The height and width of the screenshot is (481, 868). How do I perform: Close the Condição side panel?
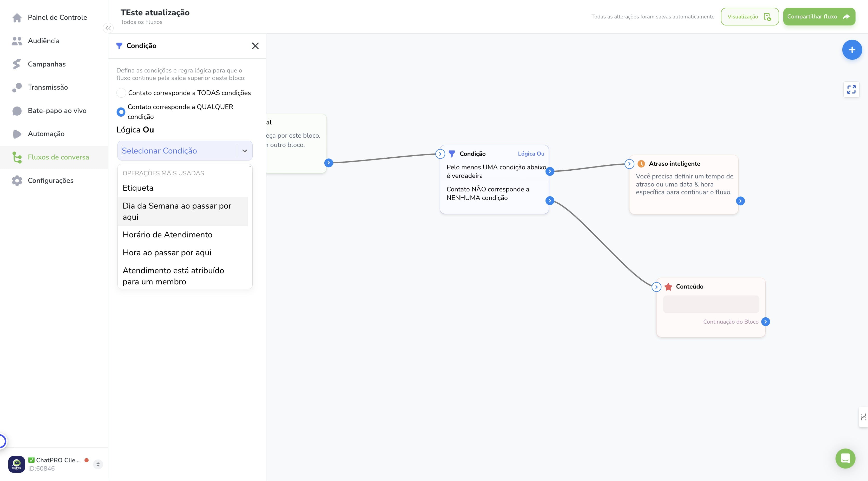pyautogui.click(x=255, y=46)
